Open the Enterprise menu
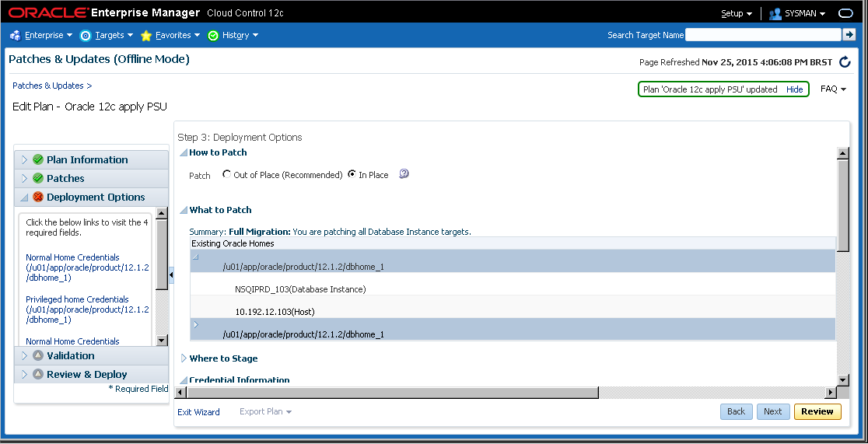868x444 pixels. [49, 36]
